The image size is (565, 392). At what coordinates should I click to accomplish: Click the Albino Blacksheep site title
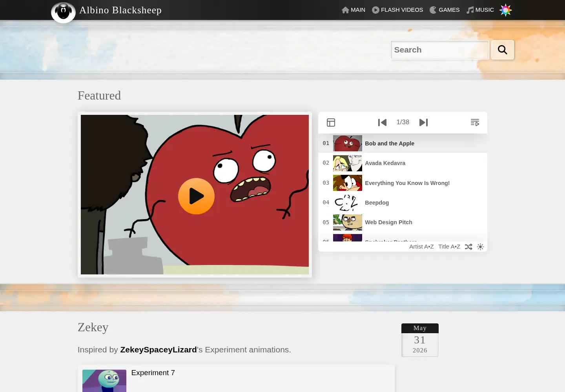120,10
